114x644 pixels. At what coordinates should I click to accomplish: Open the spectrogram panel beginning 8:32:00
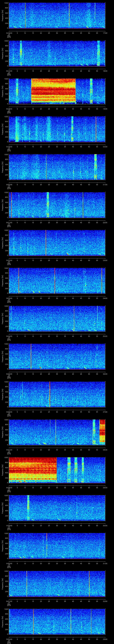pyautogui.click(x=57, y=621)
